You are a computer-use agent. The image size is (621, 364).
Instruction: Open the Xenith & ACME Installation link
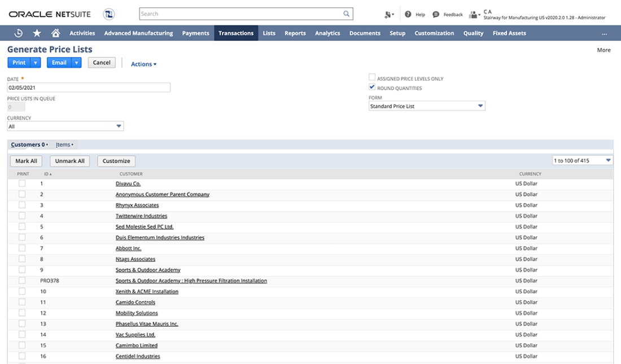click(147, 291)
